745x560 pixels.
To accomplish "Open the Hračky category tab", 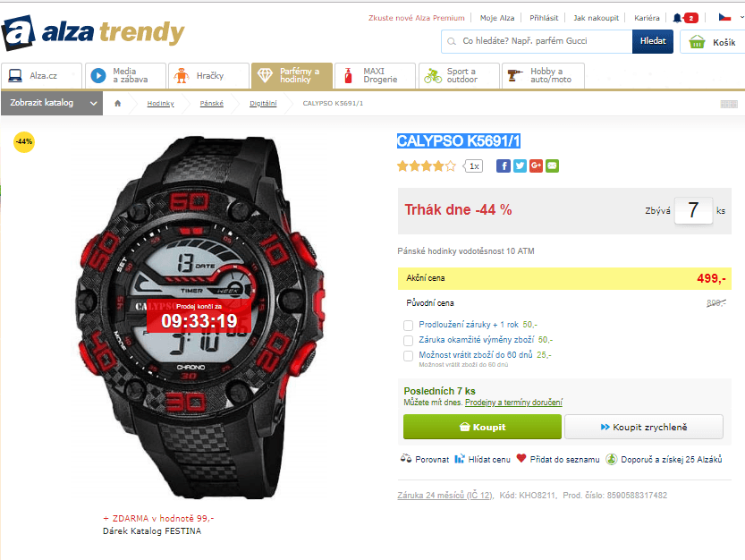I will click(208, 75).
